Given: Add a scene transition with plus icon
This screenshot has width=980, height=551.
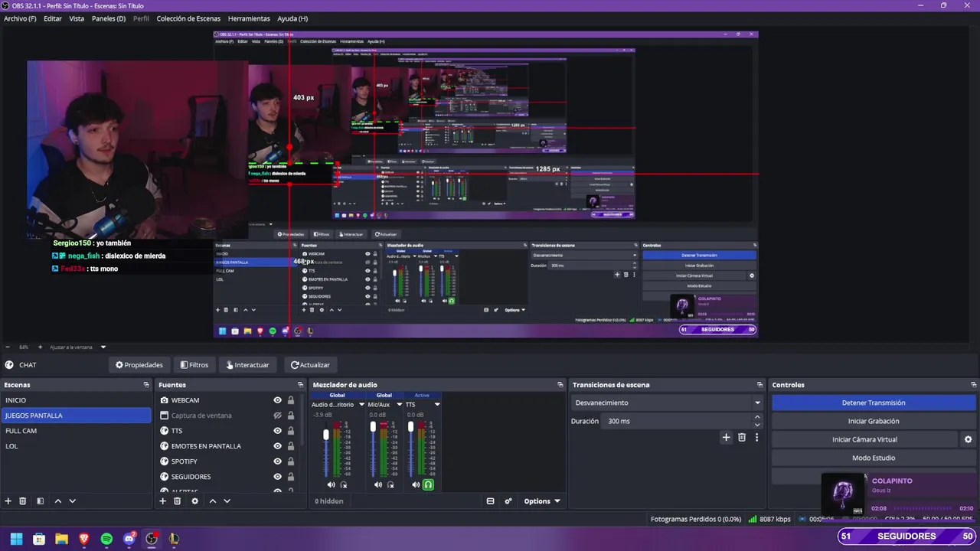Looking at the screenshot, I should [x=726, y=437].
